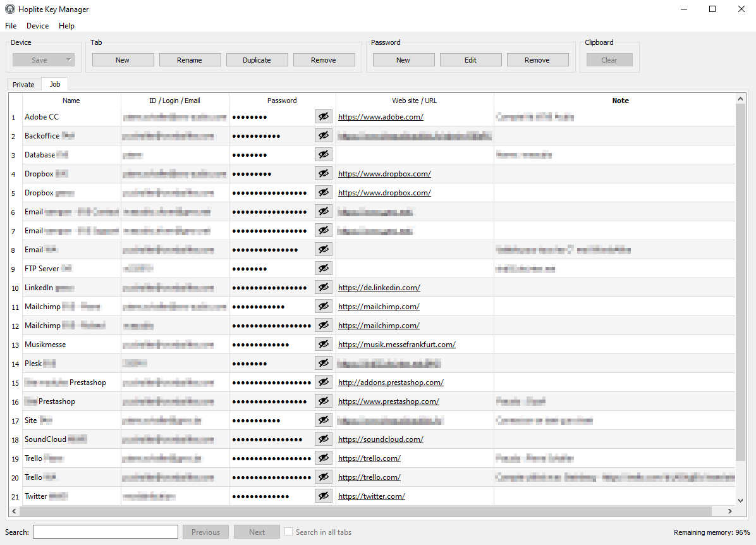Open the File menu
Screen dimensions: 756x545
coord(11,25)
